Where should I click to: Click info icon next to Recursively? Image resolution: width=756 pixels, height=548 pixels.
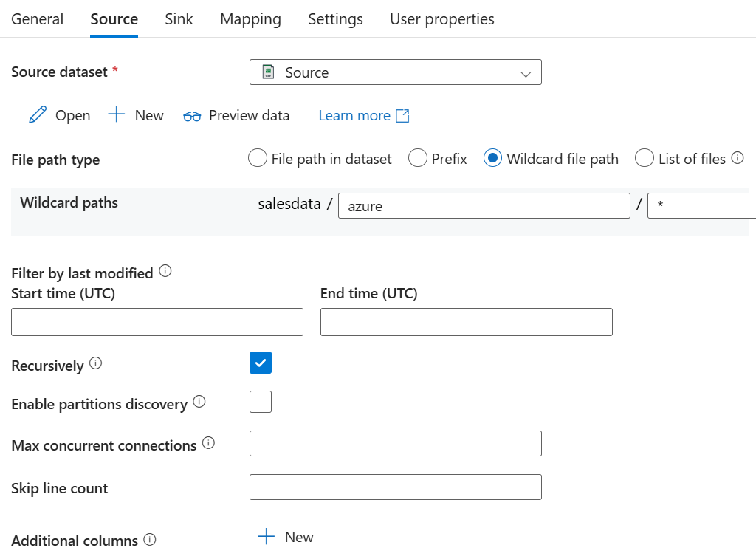tap(95, 363)
